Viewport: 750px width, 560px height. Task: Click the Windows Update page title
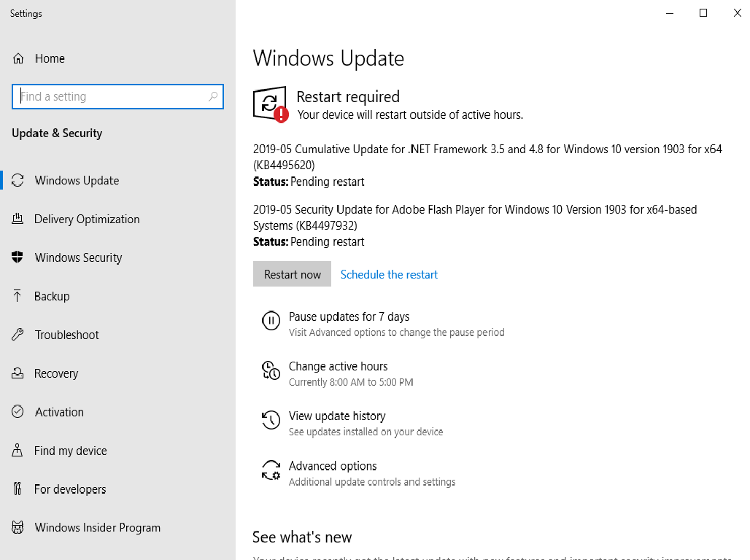pos(328,58)
